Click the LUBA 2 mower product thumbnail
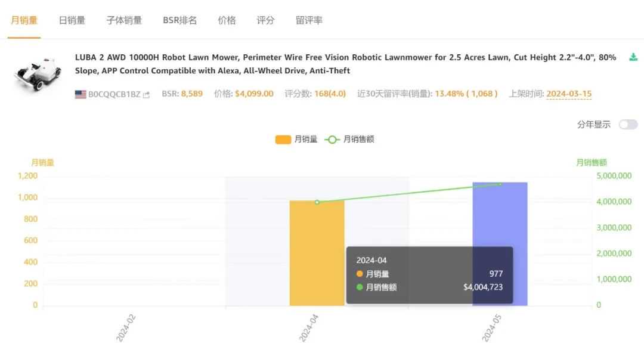644x343 pixels. click(38, 75)
